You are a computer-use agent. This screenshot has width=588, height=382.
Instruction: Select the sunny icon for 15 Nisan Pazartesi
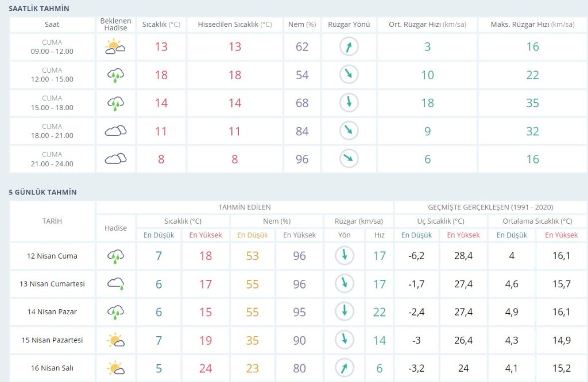tap(115, 340)
